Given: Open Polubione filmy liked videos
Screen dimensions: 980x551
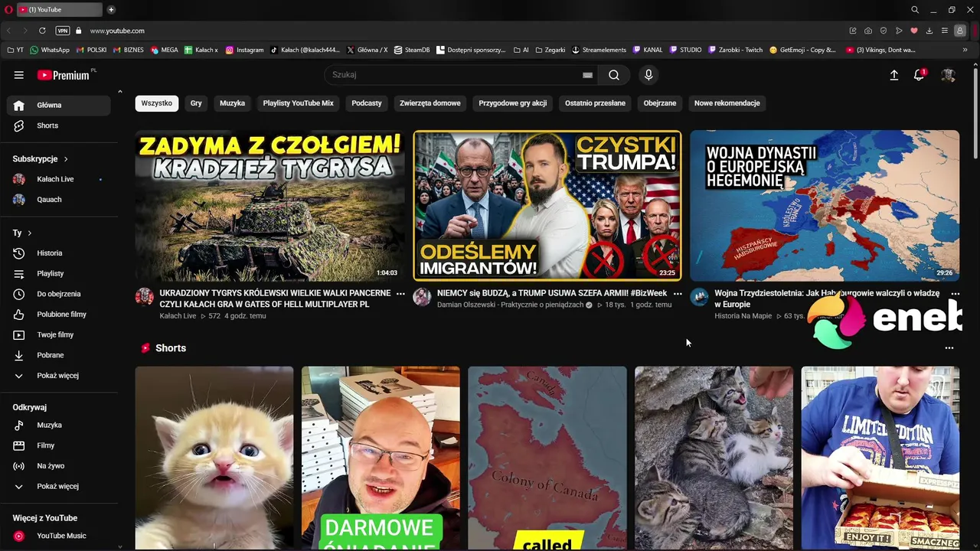Looking at the screenshot, I should pos(58,315).
